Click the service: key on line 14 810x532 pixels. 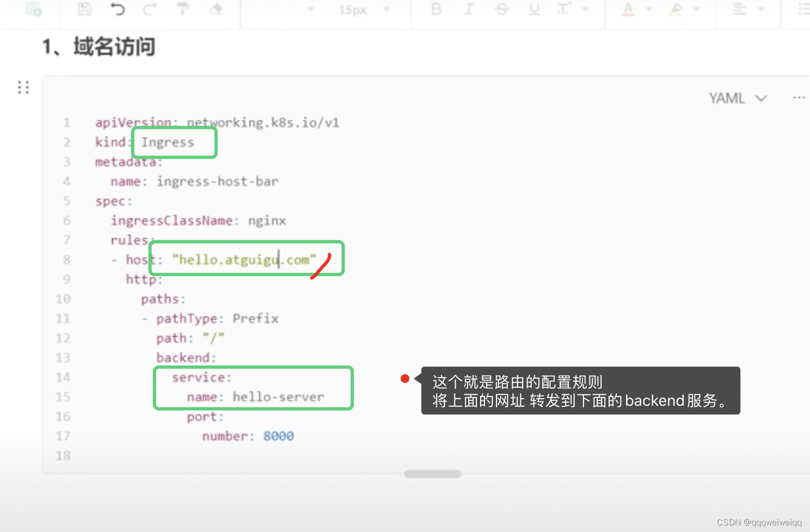tap(202, 377)
